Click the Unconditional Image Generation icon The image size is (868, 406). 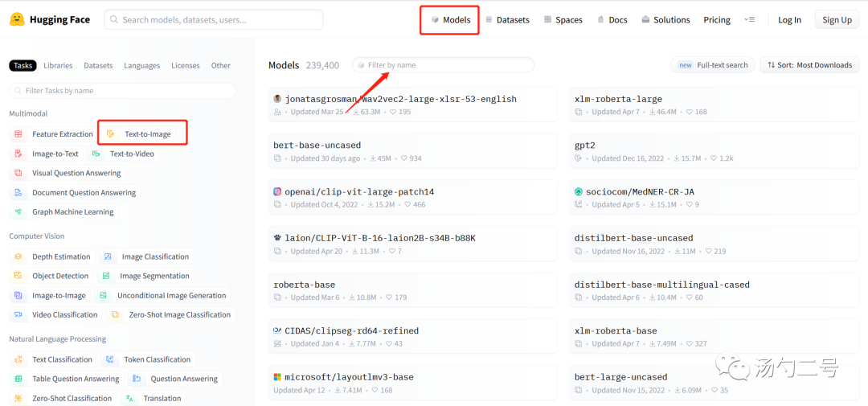tap(103, 295)
